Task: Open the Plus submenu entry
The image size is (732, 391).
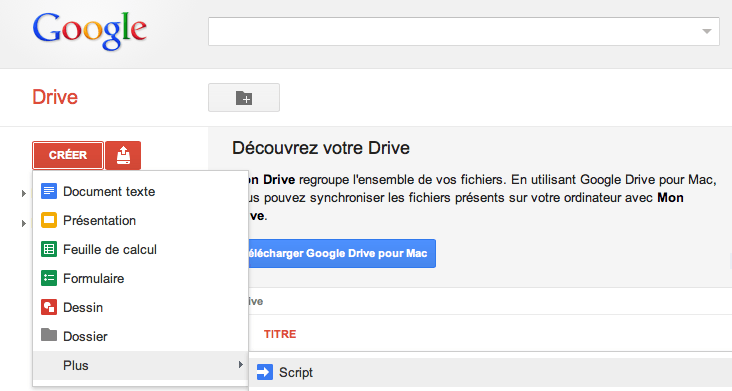Action: pos(140,365)
